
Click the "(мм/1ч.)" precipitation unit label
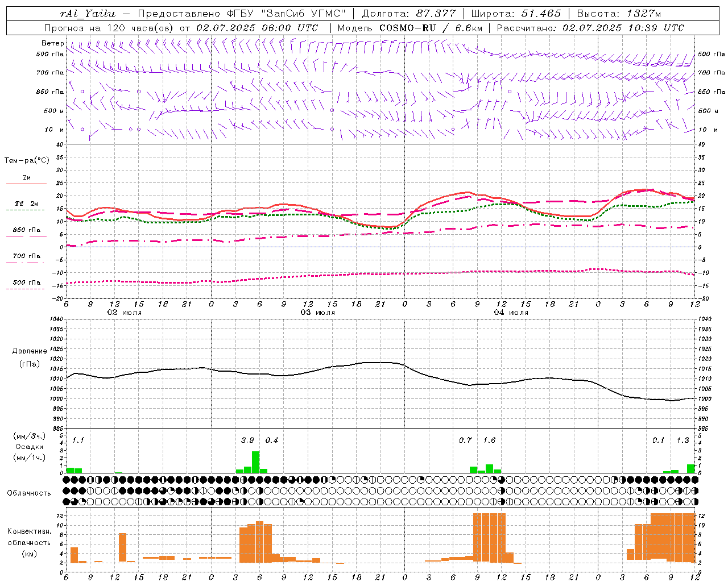pyautogui.click(x=30, y=457)
